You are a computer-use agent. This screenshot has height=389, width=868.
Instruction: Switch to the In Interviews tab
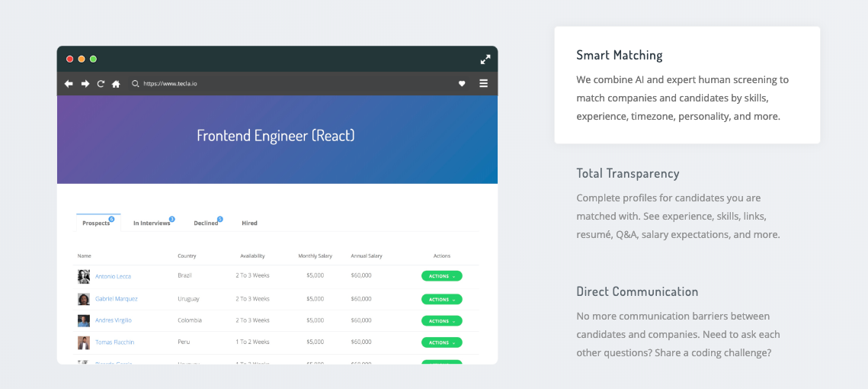[152, 223]
